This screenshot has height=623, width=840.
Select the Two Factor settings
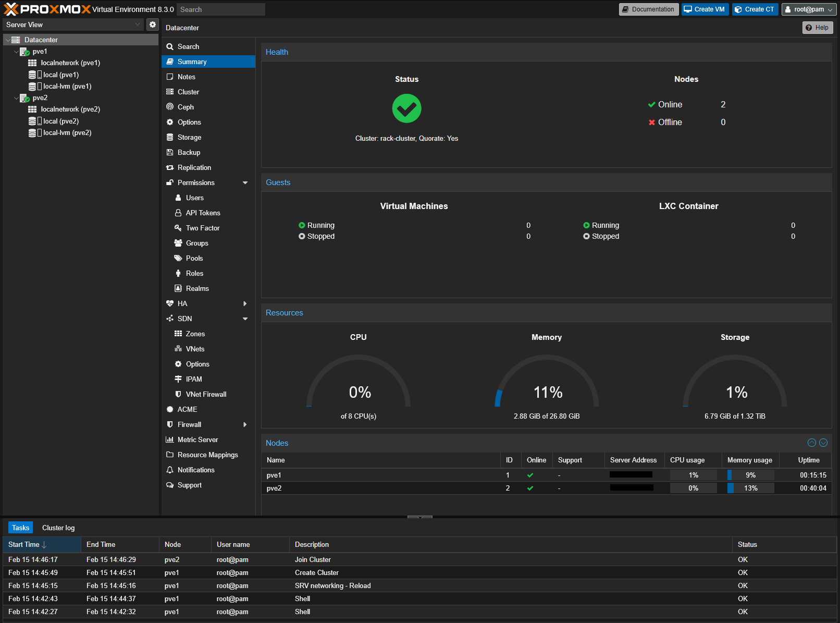click(202, 228)
